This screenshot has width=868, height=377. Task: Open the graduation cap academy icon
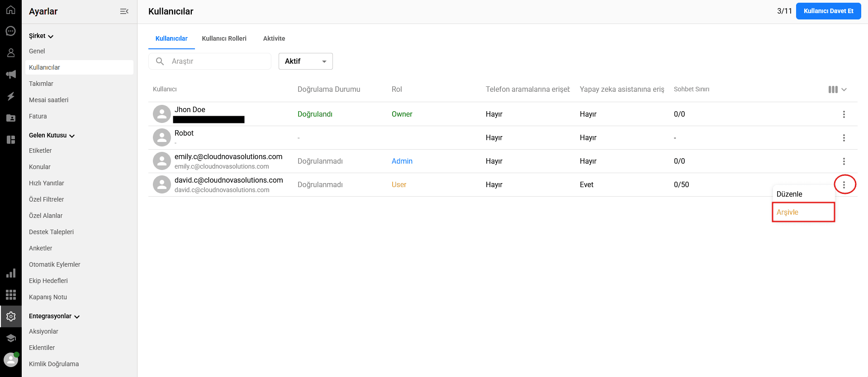11,338
